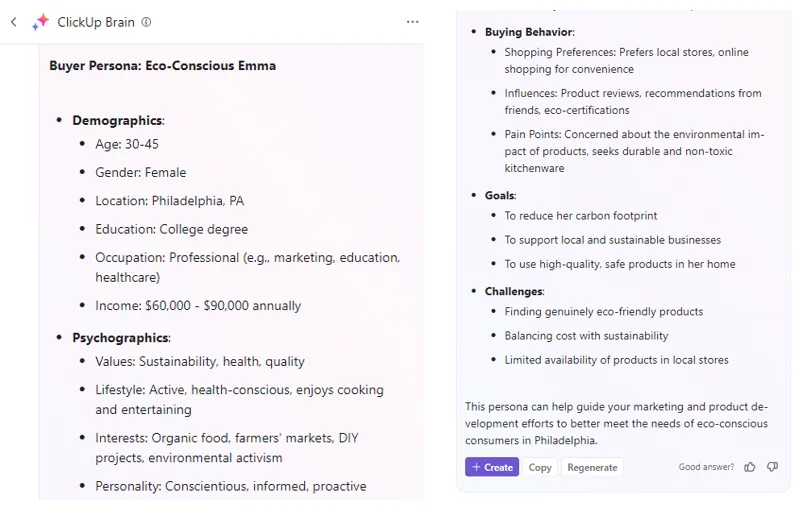
Task: Give the answer a thumbs up
Action: click(749, 467)
